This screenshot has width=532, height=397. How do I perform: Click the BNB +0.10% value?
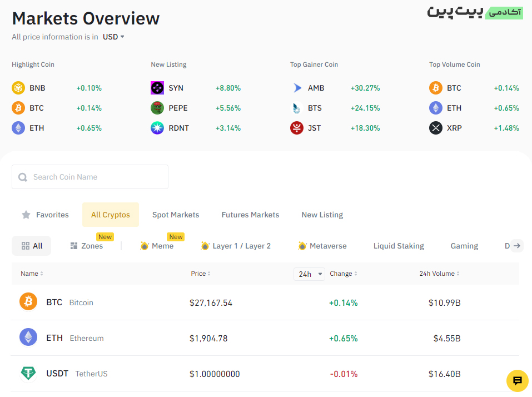(x=89, y=88)
